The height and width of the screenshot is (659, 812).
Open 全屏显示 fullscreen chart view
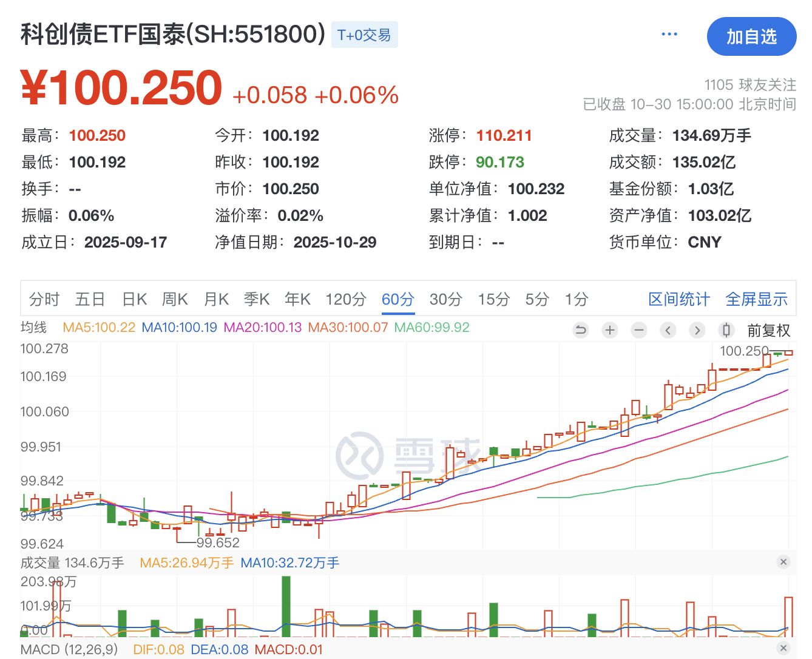[x=757, y=299]
